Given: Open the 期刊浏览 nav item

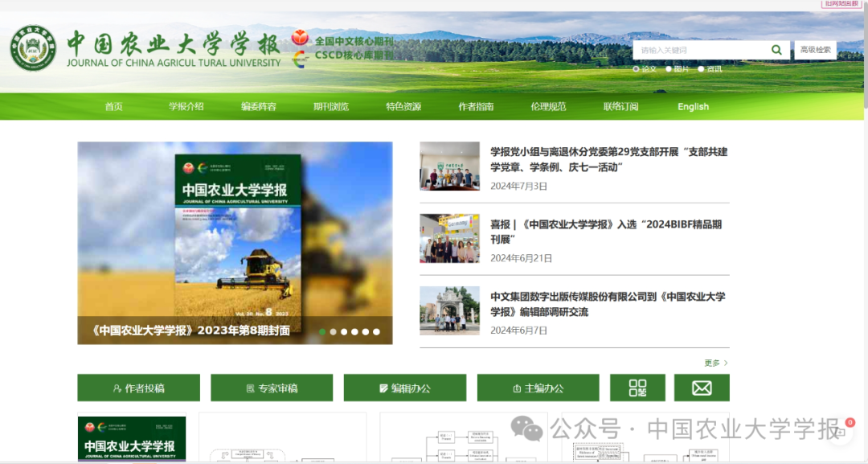Looking at the screenshot, I should [x=331, y=106].
